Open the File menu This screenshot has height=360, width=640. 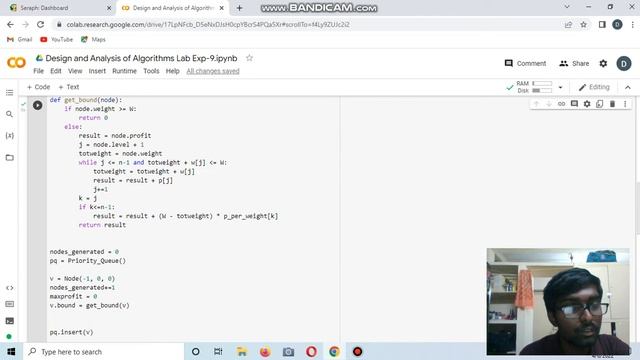click(38, 71)
